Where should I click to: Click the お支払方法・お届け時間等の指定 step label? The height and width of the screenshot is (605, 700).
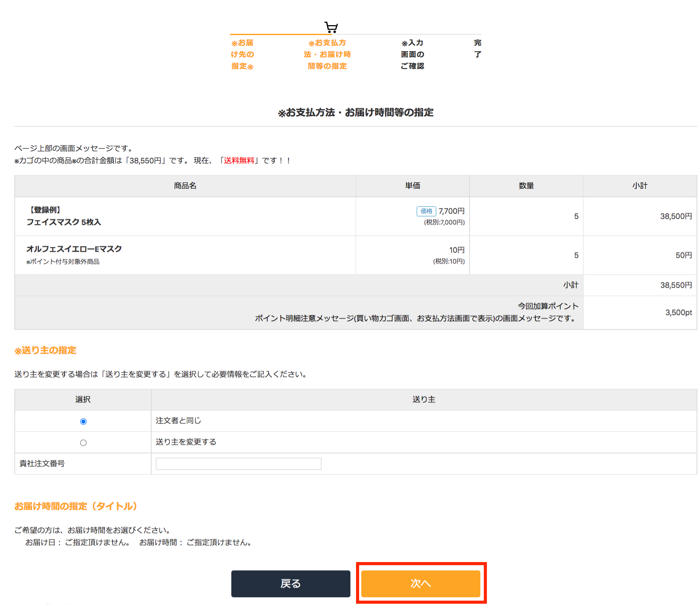click(x=327, y=55)
